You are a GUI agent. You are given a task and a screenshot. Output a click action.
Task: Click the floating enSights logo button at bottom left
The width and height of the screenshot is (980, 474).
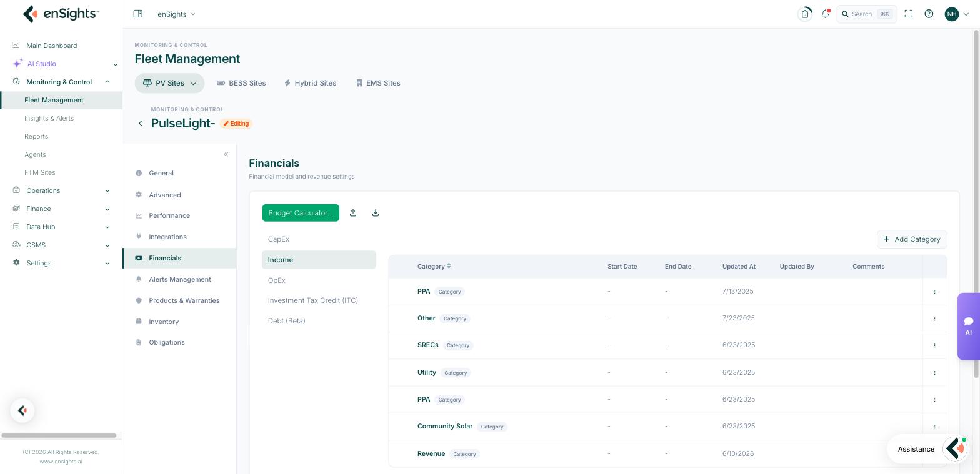tap(22, 410)
